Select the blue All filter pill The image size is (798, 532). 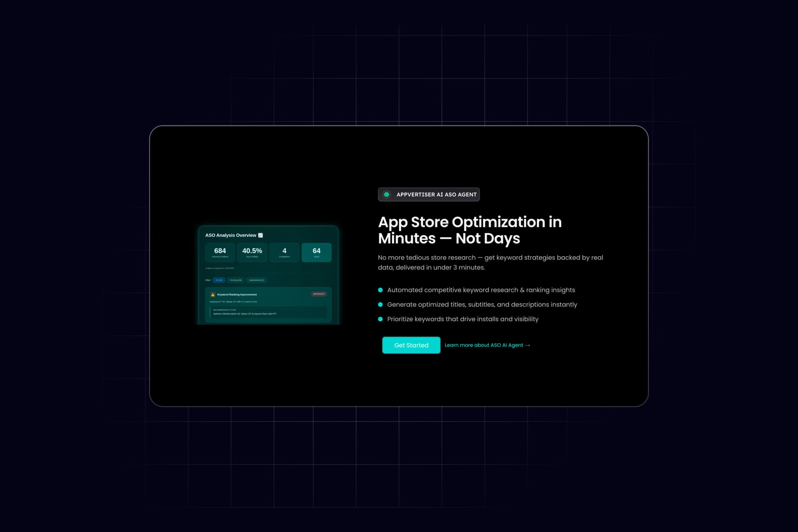[x=219, y=280]
